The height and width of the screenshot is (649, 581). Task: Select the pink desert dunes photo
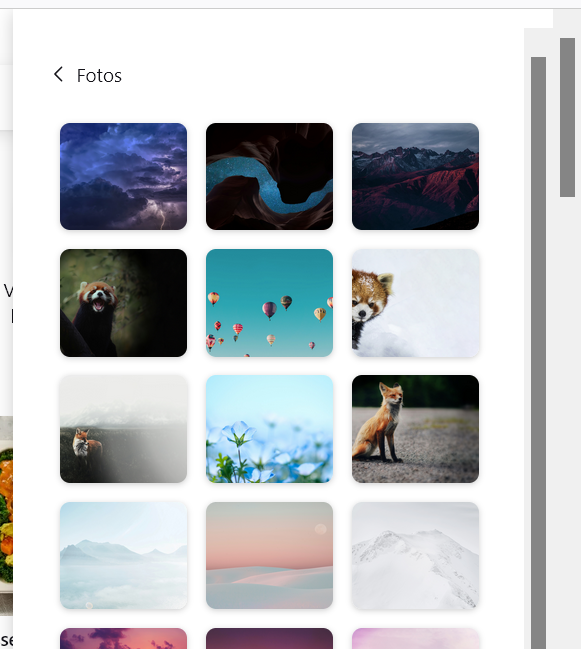269,555
